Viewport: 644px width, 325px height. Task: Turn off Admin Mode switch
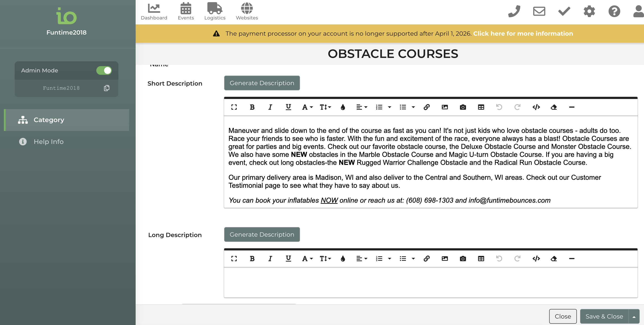pyautogui.click(x=104, y=71)
